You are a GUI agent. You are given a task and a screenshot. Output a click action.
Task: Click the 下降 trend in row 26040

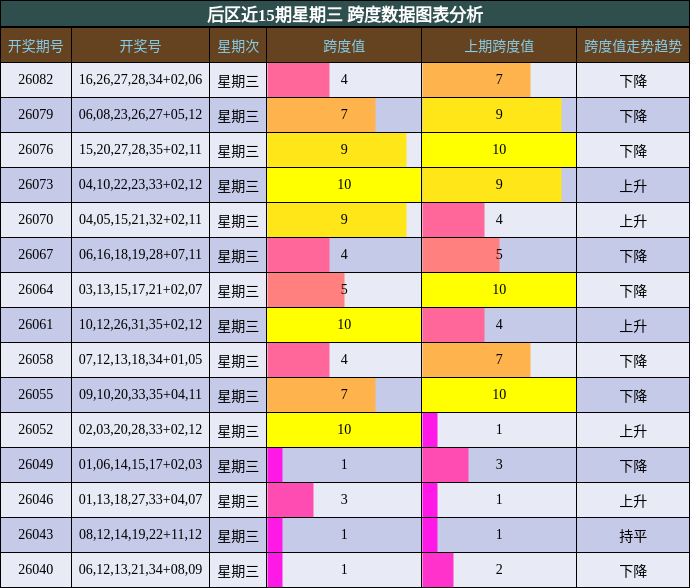(633, 570)
